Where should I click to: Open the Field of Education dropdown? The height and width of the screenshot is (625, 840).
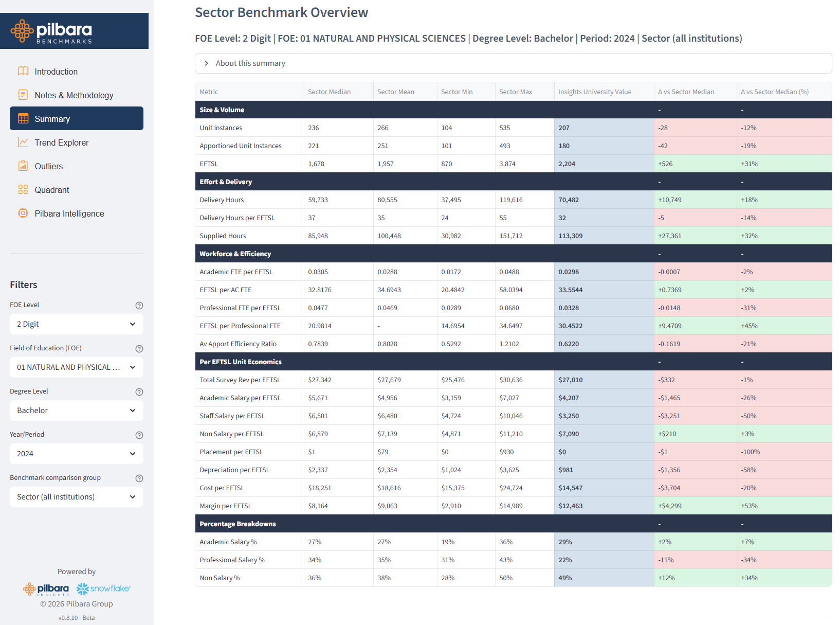[76, 367]
